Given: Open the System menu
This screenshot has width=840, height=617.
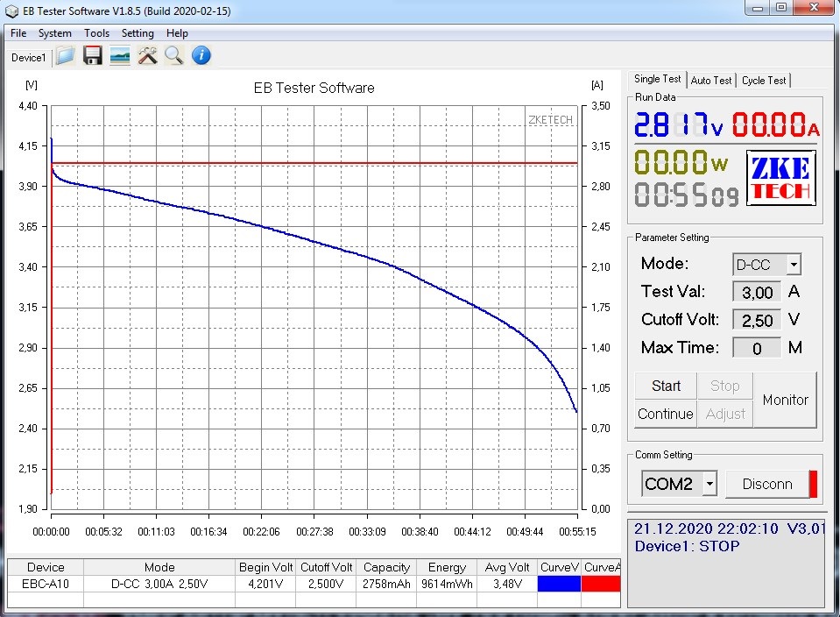Looking at the screenshot, I should pos(54,33).
